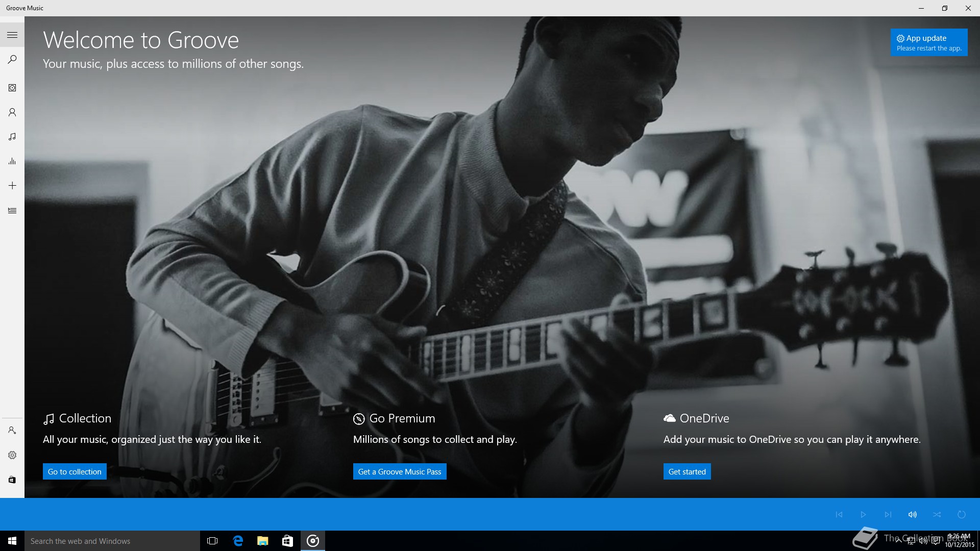This screenshot has height=551, width=980.
Task: Toggle repeat mode
Action: 961,514
